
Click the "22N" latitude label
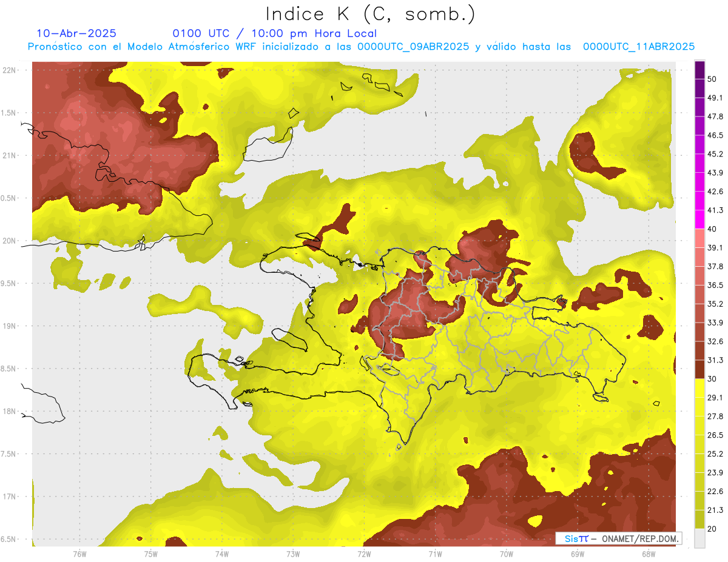[x=10, y=70]
